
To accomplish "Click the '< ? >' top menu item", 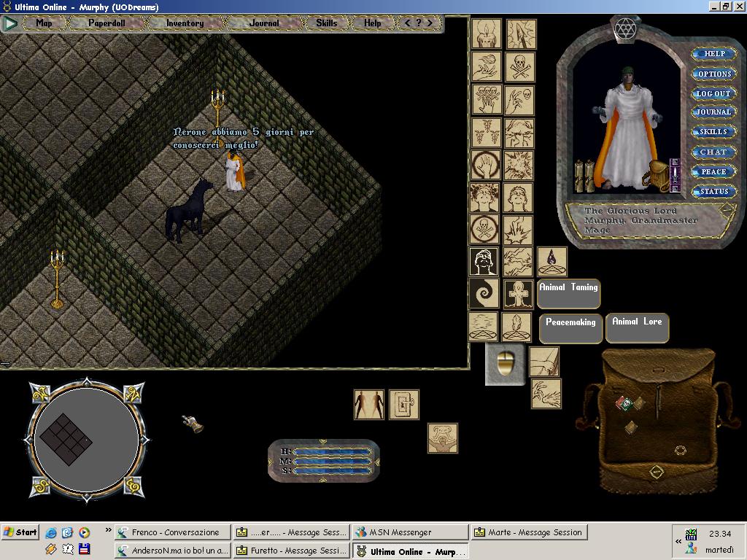I will pyautogui.click(x=418, y=23).
